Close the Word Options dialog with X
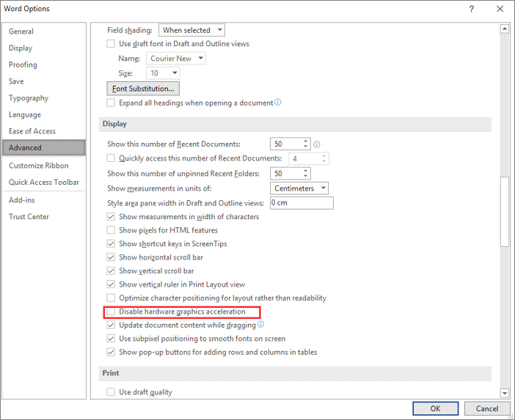The image size is (515, 420). pos(500,9)
